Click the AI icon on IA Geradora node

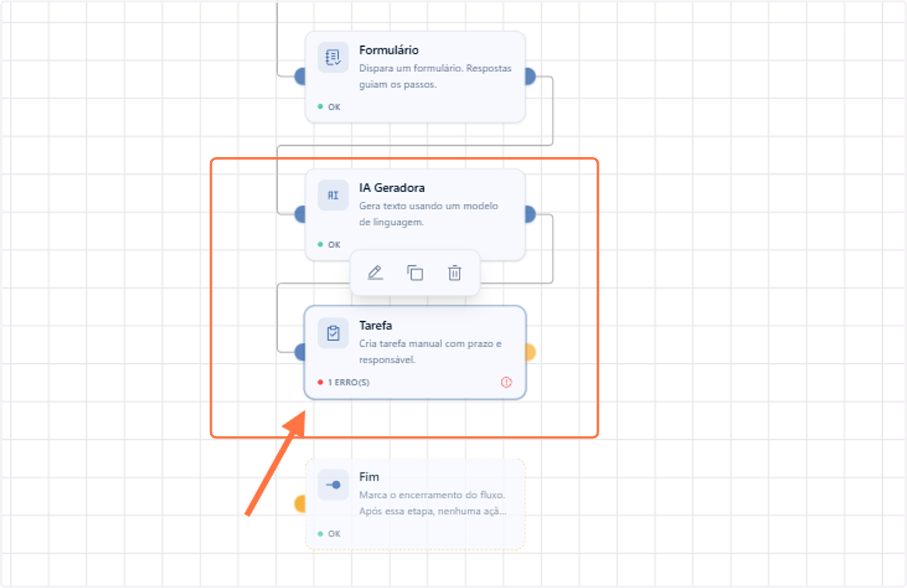tap(333, 195)
